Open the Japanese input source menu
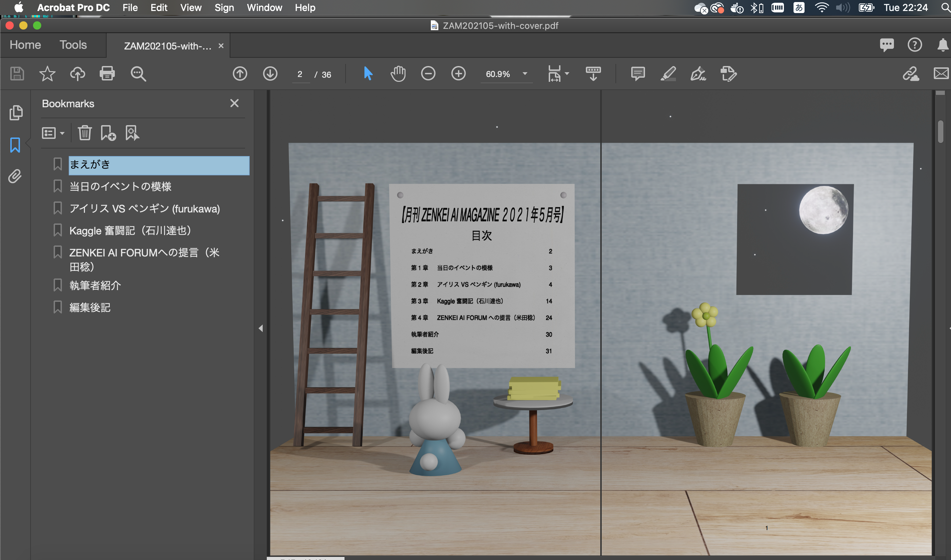The image size is (951, 560). pos(799,8)
